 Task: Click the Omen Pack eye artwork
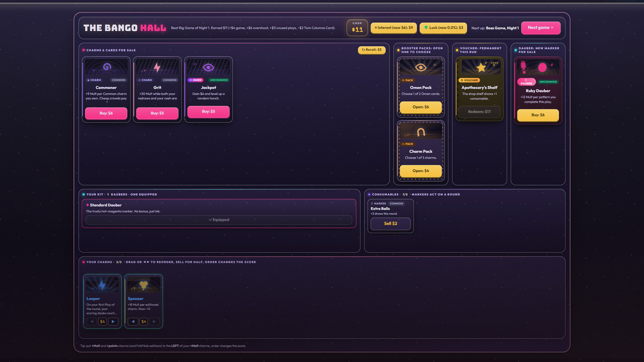coord(421,67)
